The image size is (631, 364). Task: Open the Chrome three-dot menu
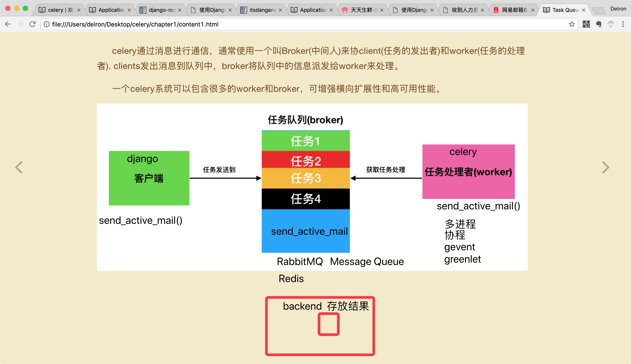(x=623, y=24)
